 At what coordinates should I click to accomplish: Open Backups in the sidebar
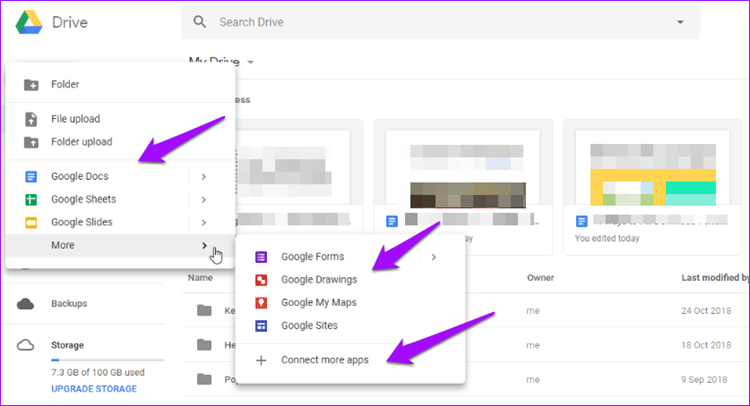click(69, 304)
